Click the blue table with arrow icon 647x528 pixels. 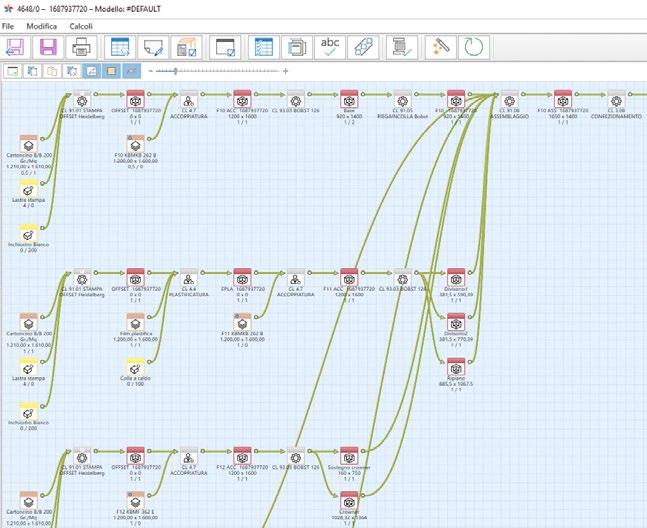coord(120,47)
